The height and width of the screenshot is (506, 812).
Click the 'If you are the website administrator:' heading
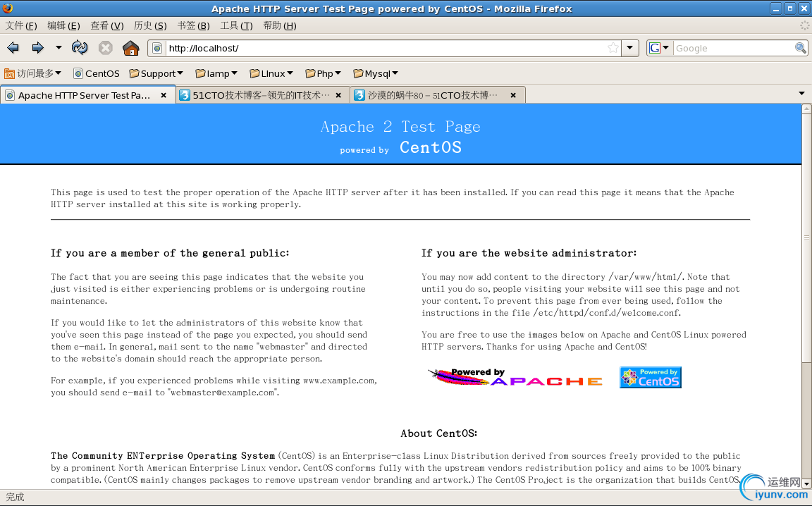529,253
